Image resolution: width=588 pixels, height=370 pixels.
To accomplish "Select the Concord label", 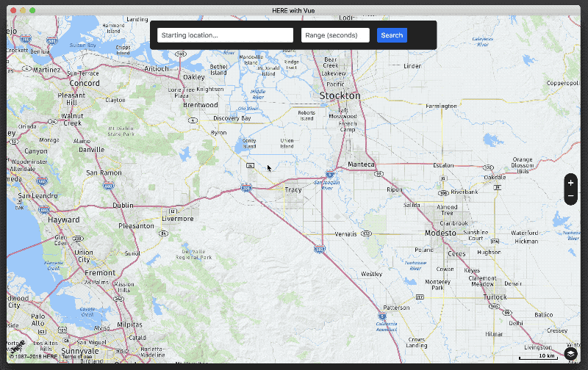I will (85, 83).
